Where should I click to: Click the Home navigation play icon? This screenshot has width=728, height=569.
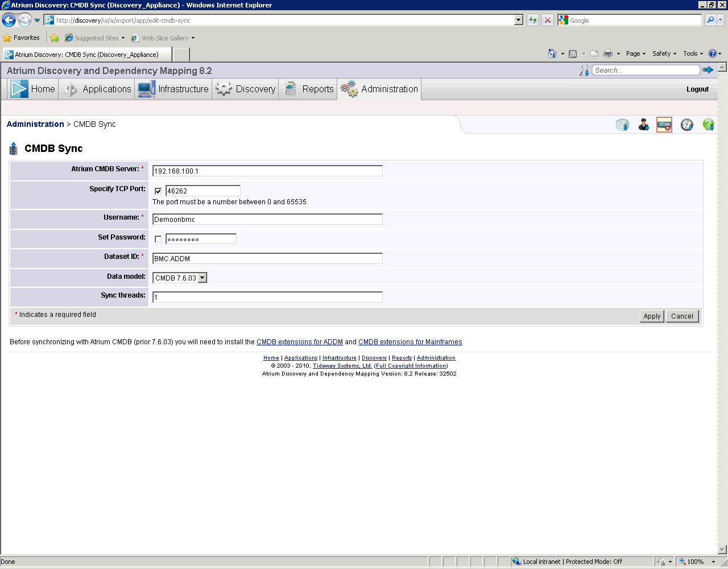[x=19, y=89]
